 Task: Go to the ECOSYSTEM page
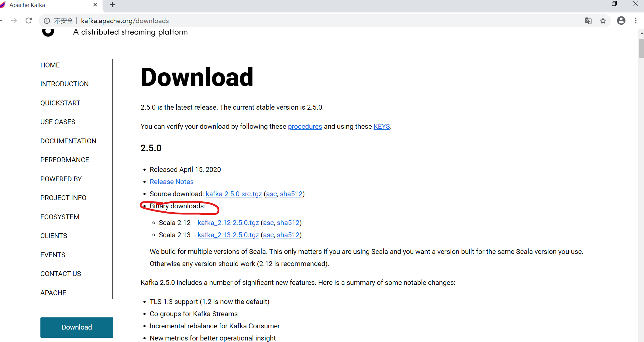click(x=60, y=217)
